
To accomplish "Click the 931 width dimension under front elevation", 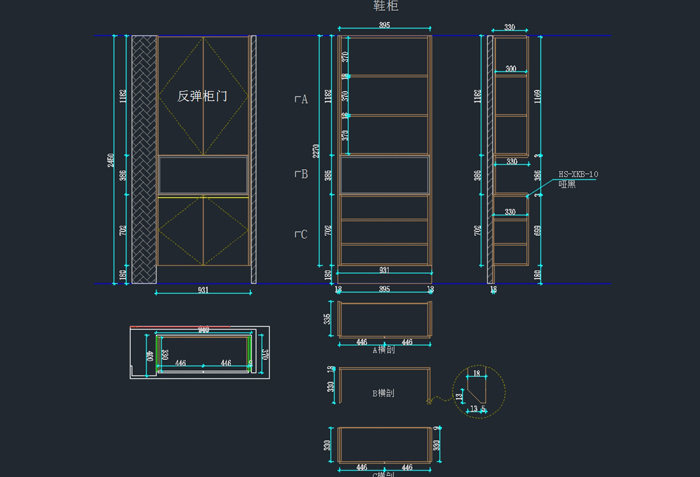I will (203, 291).
